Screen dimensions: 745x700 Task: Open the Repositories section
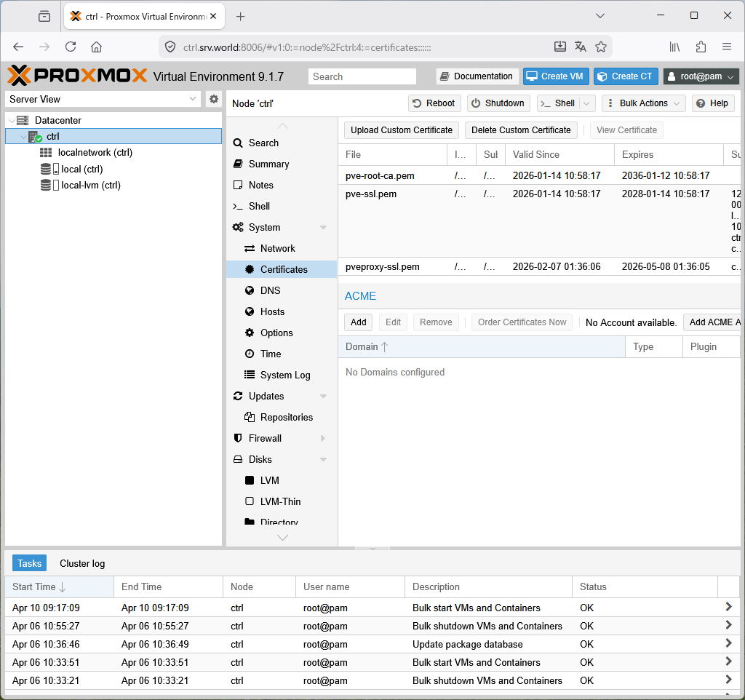point(286,417)
